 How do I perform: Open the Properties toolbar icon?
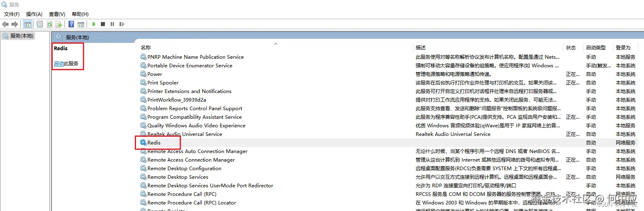tap(40, 24)
